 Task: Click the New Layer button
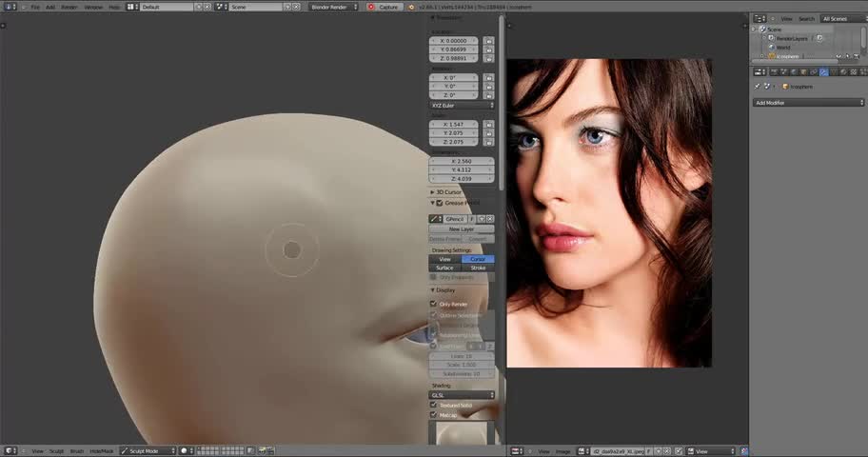pos(462,229)
